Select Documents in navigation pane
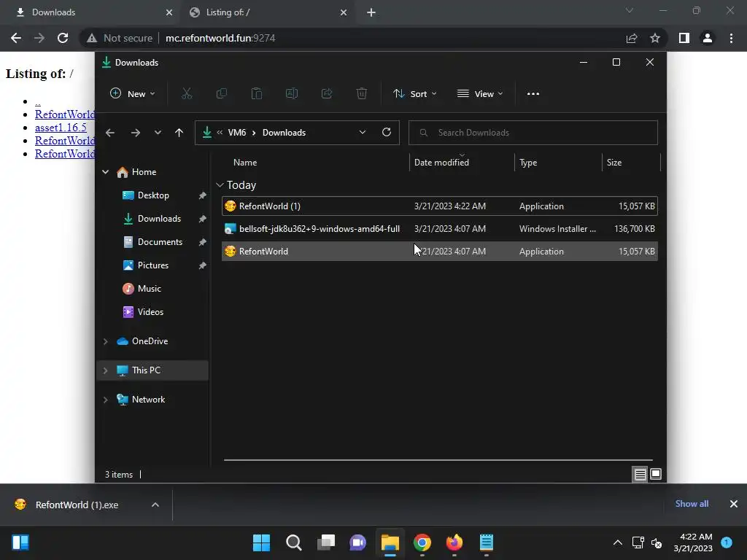 tap(160, 242)
